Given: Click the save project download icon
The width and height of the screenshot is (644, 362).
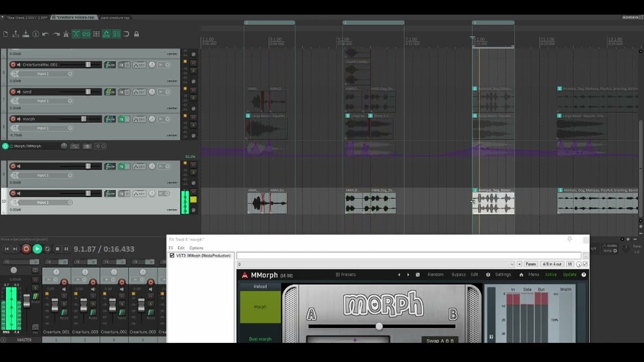Looking at the screenshot, I should tap(26, 34).
